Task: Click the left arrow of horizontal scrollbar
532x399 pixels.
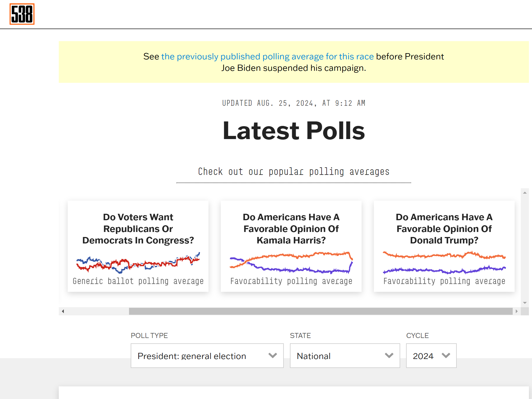Action: pyautogui.click(x=63, y=311)
